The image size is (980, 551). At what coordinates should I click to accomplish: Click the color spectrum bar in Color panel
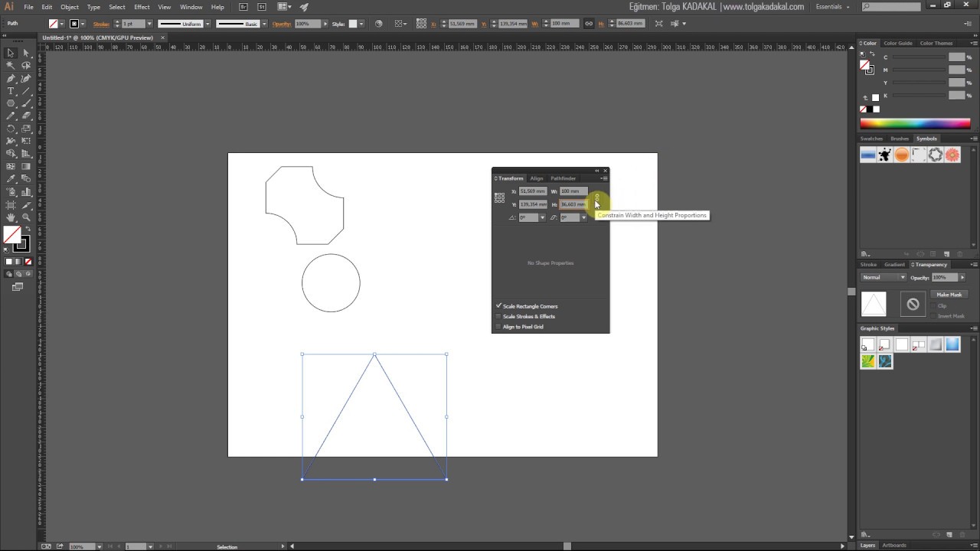point(915,123)
